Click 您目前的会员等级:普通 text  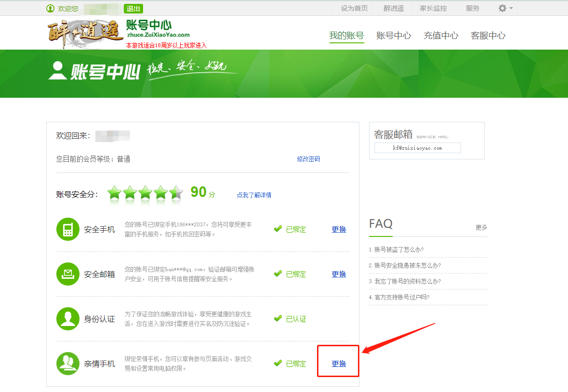click(x=93, y=159)
